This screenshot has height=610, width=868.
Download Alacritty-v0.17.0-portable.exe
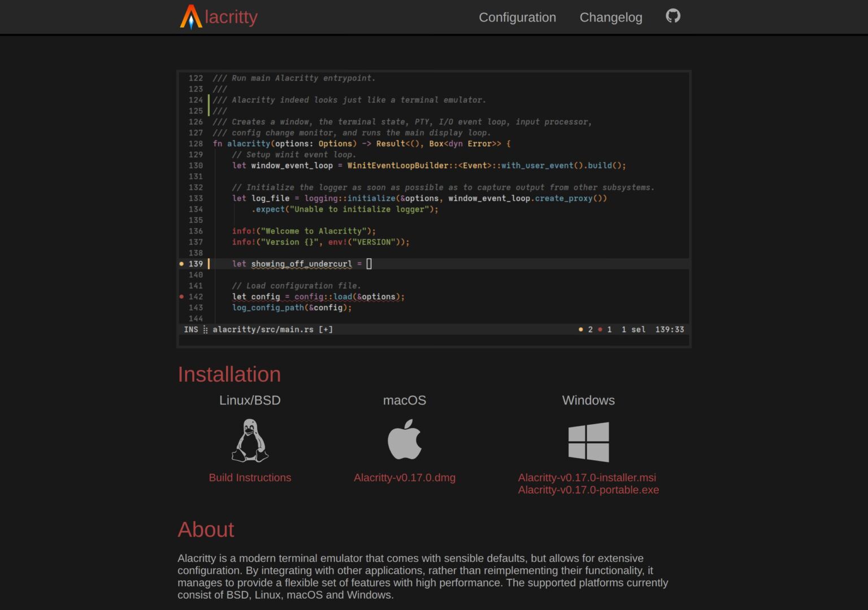pyautogui.click(x=588, y=490)
